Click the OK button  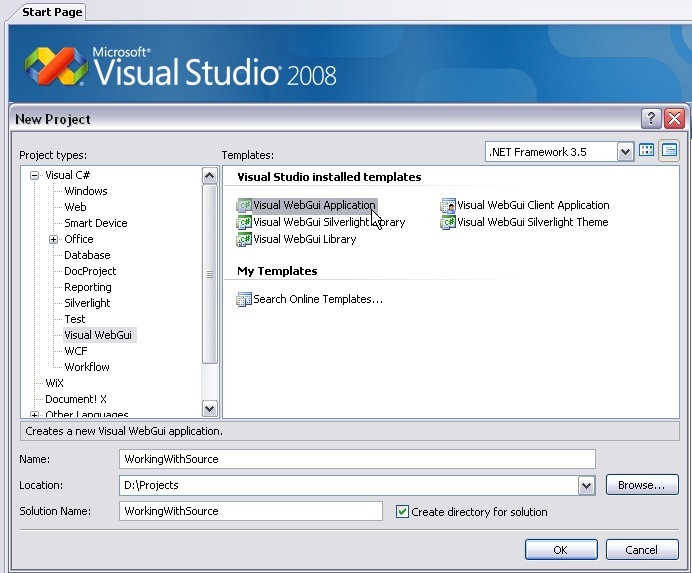(561, 550)
